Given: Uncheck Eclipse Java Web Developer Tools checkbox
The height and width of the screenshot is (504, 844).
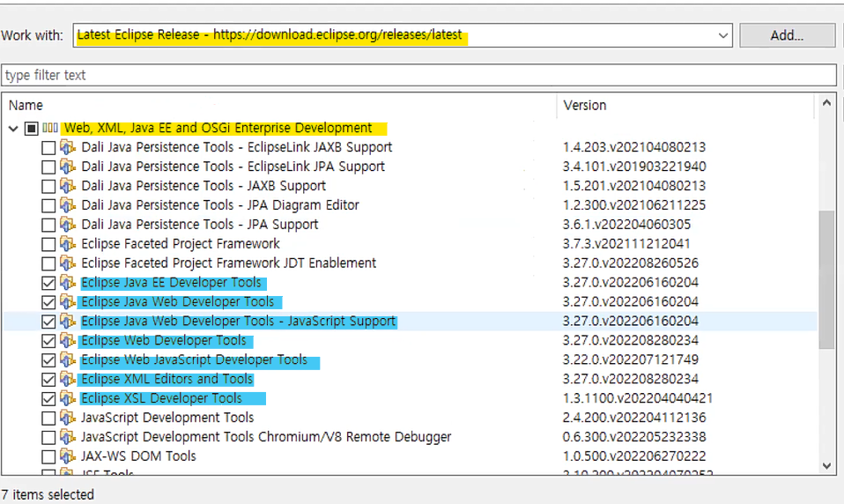Looking at the screenshot, I should pos(48,302).
